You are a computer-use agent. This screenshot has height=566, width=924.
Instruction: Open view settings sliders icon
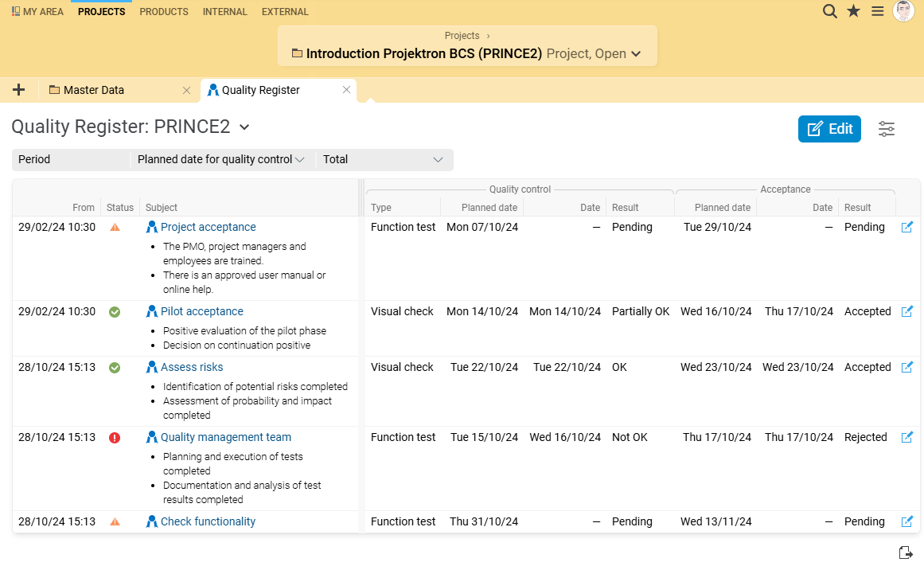click(887, 128)
